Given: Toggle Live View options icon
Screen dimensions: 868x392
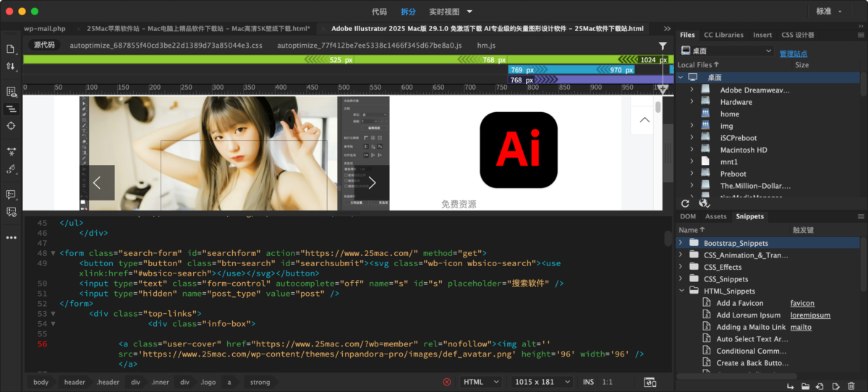Looking at the screenshot, I should pyautogui.click(x=11, y=92).
